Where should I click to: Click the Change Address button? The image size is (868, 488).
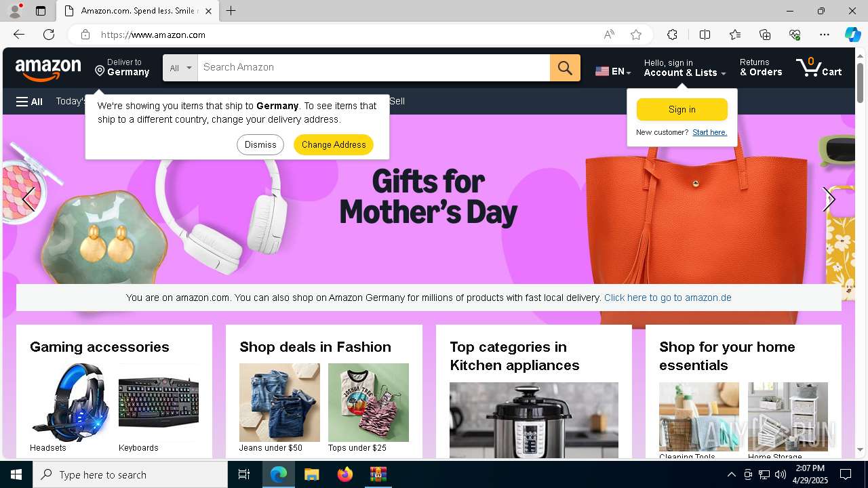tap(334, 144)
